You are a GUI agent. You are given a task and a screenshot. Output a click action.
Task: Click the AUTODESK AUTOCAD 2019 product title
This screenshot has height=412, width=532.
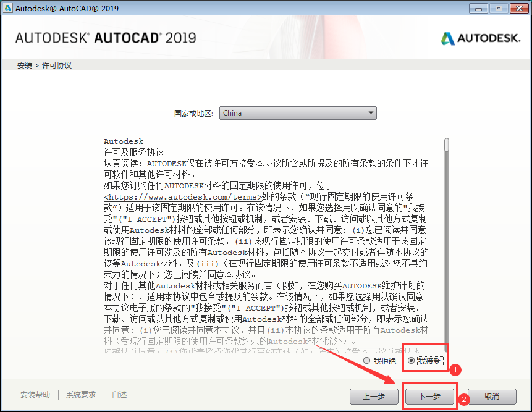[105, 38]
